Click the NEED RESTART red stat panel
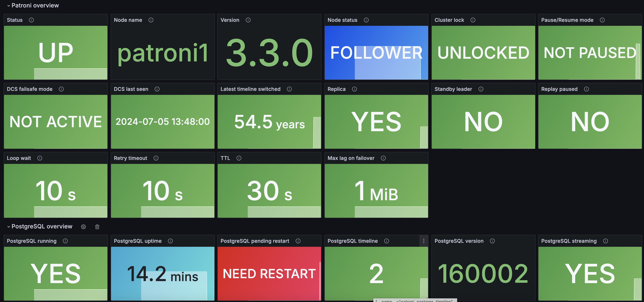Image resolution: width=644 pixels, height=302 pixels. pyautogui.click(x=269, y=273)
